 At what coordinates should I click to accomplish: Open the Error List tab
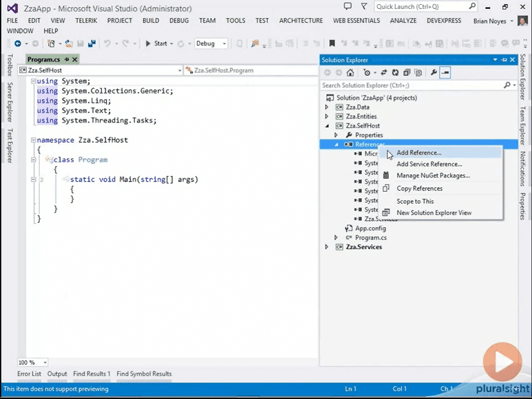click(29, 374)
